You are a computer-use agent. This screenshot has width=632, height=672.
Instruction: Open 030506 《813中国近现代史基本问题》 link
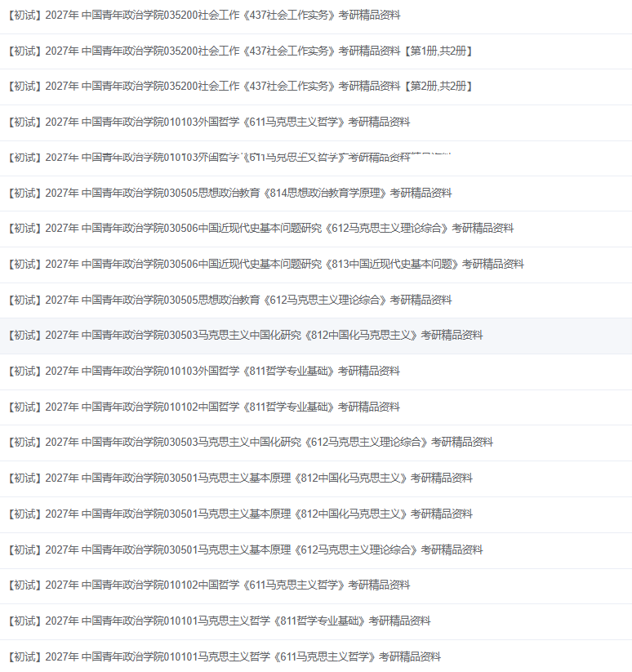265,265
